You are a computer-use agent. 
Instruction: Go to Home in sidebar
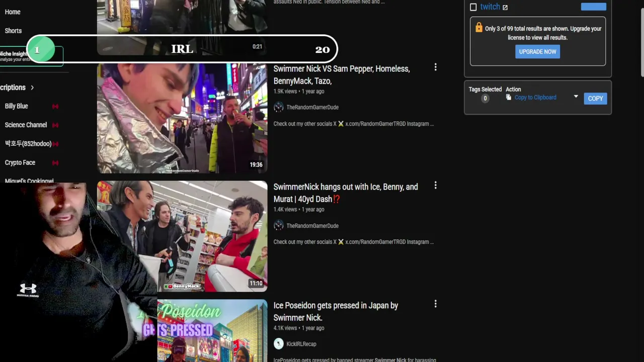point(13,12)
